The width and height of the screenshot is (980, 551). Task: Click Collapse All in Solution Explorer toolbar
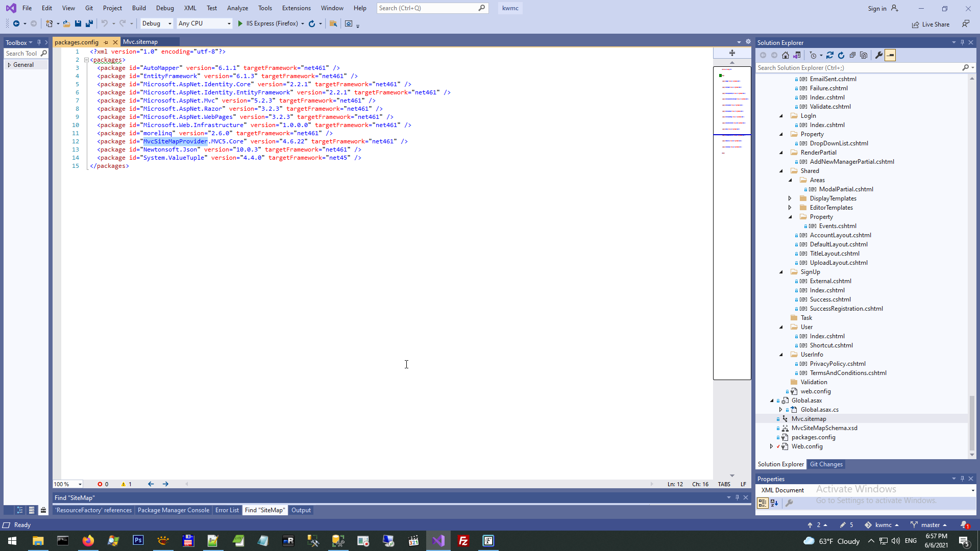(x=852, y=55)
